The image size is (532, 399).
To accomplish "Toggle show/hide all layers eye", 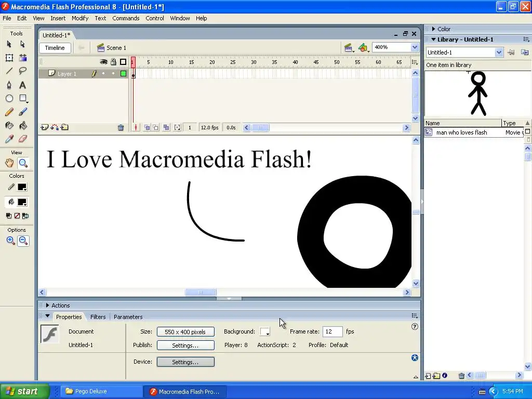I will click(103, 62).
